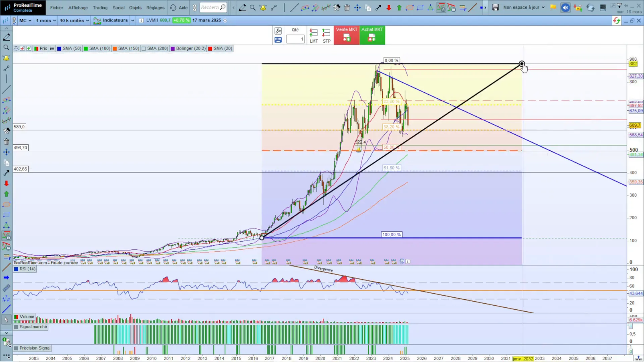
Task: Click the 882 yellow price label on axis
Action: (633, 64)
